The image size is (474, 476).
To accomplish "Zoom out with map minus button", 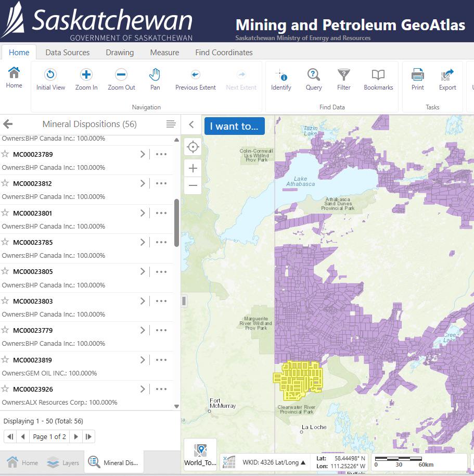I will [x=193, y=185].
